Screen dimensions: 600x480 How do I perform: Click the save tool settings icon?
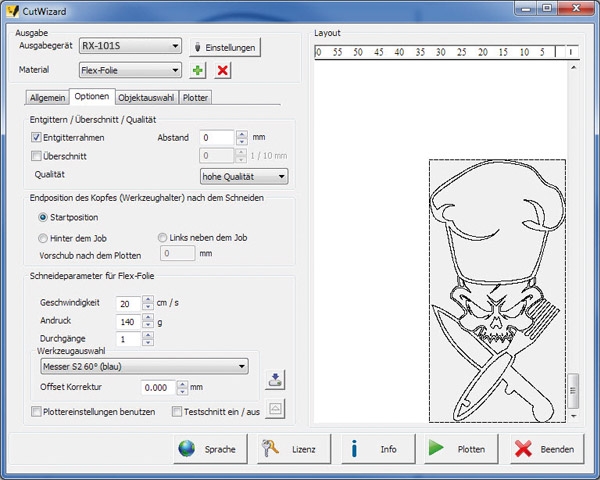[x=275, y=379]
